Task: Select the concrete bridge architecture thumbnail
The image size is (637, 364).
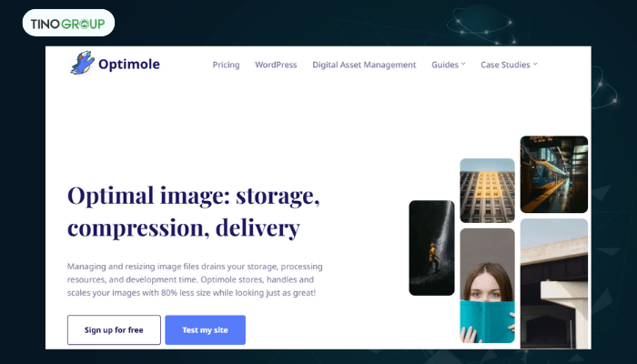Action: tap(553, 284)
